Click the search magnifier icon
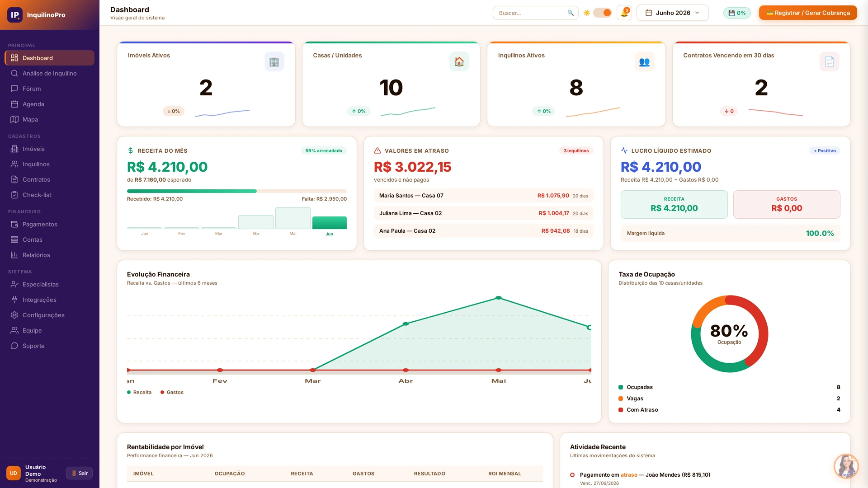The width and height of the screenshot is (868, 488). pyautogui.click(x=571, y=13)
